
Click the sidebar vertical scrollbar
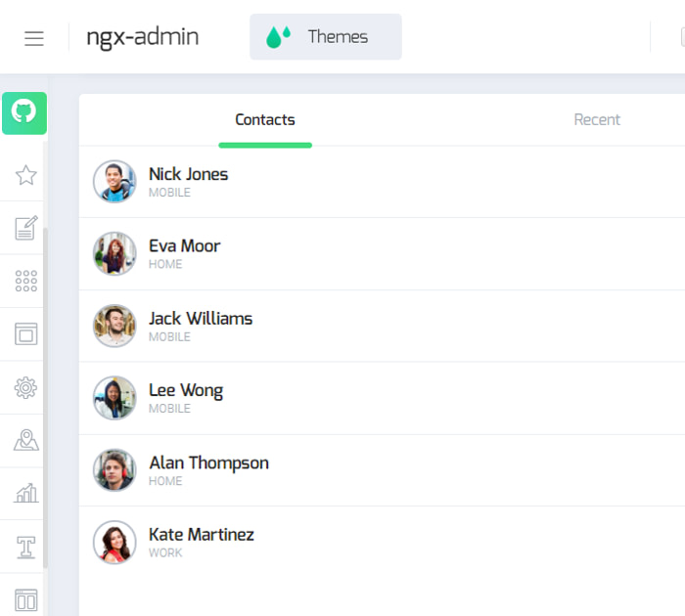(45, 391)
